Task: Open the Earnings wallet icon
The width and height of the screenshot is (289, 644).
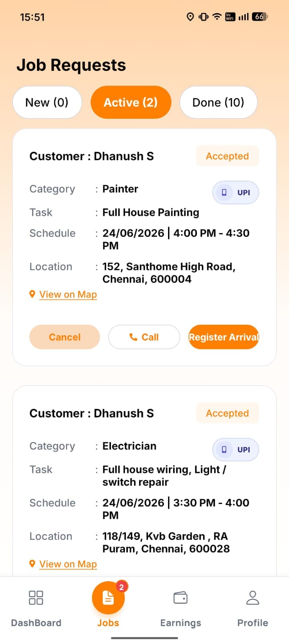Action: (x=180, y=597)
